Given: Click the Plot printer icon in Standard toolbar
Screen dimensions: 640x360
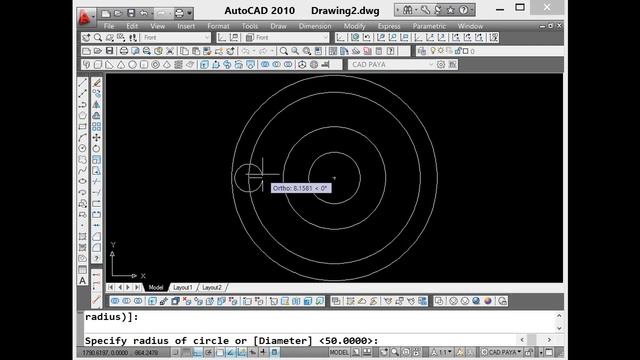Looking at the screenshot, I should coord(124,51).
